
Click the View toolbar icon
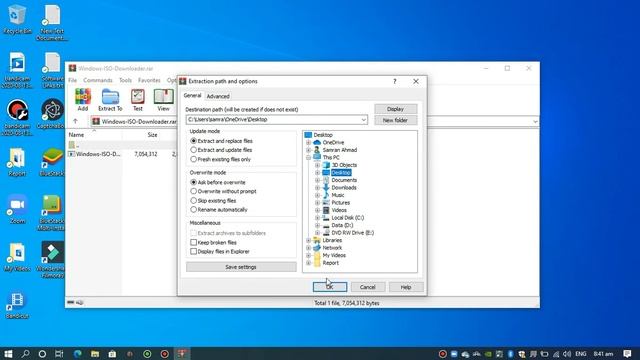pyautogui.click(x=163, y=100)
